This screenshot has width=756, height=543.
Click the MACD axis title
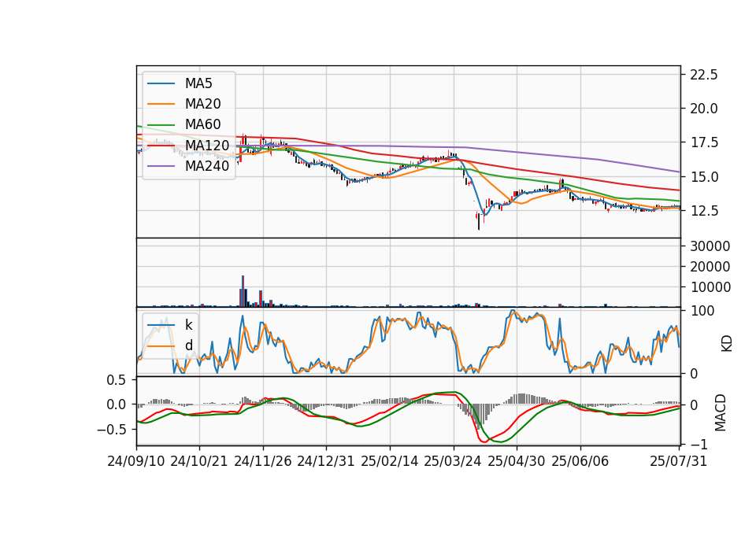point(721,412)
